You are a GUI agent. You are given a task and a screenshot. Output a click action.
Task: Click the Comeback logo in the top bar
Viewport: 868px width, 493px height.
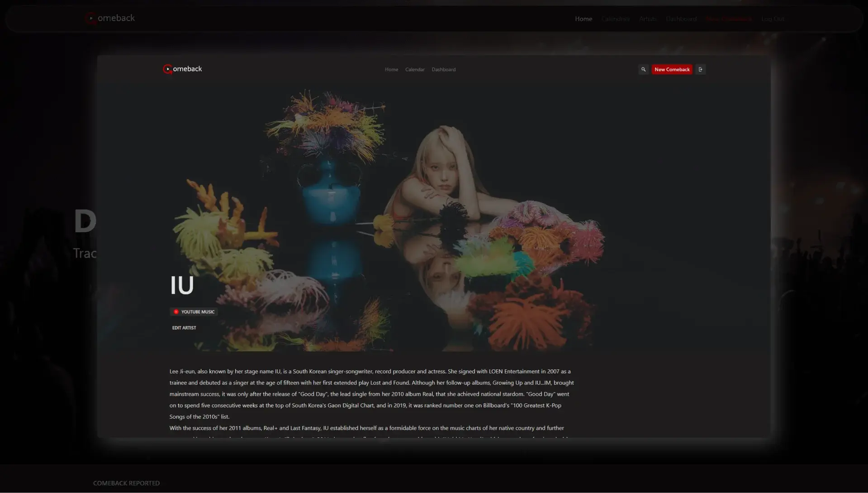point(110,18)
